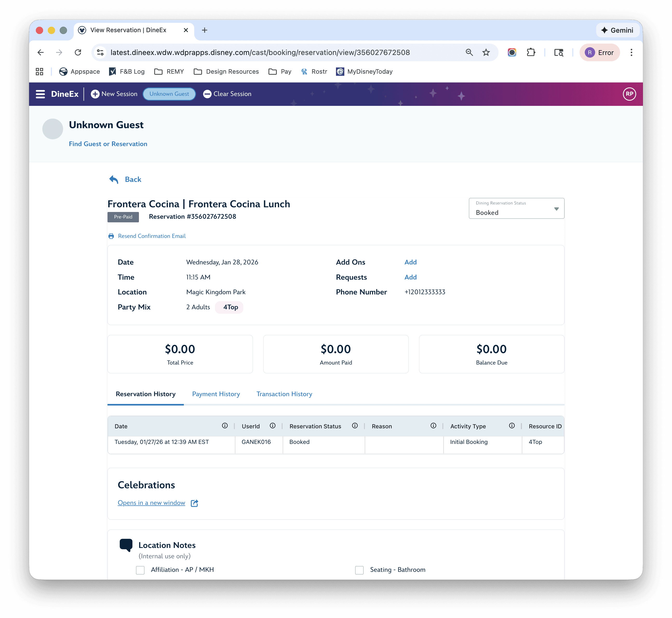Screen dimensions: 672x618
Task: Click the New Session plus icon
Action: pyautogui.click(x=95, y=94)
